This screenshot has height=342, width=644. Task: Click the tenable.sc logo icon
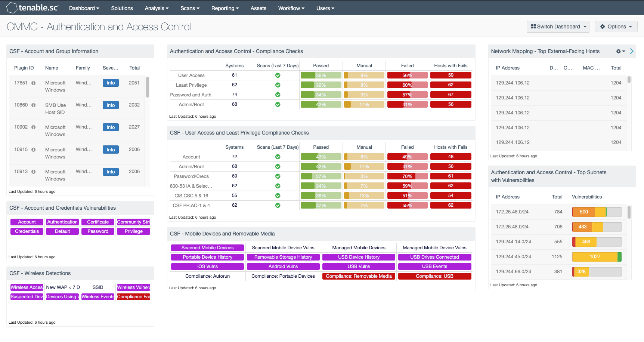(12, 7)
